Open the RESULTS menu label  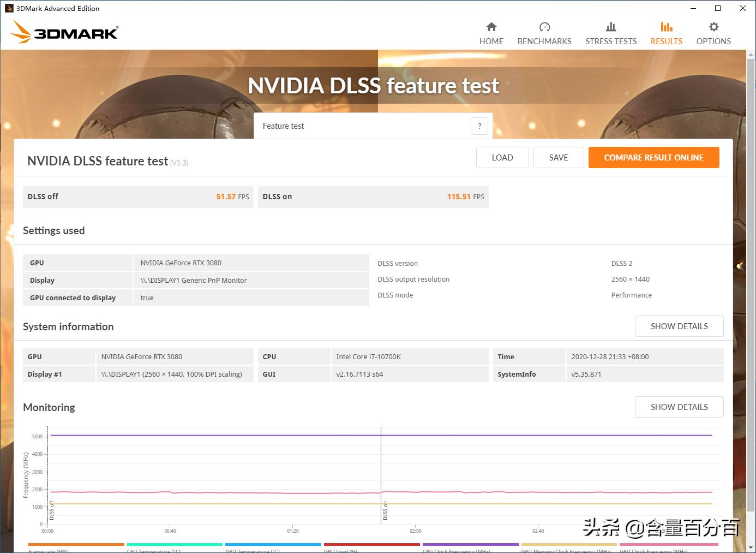tap(667, 41)
